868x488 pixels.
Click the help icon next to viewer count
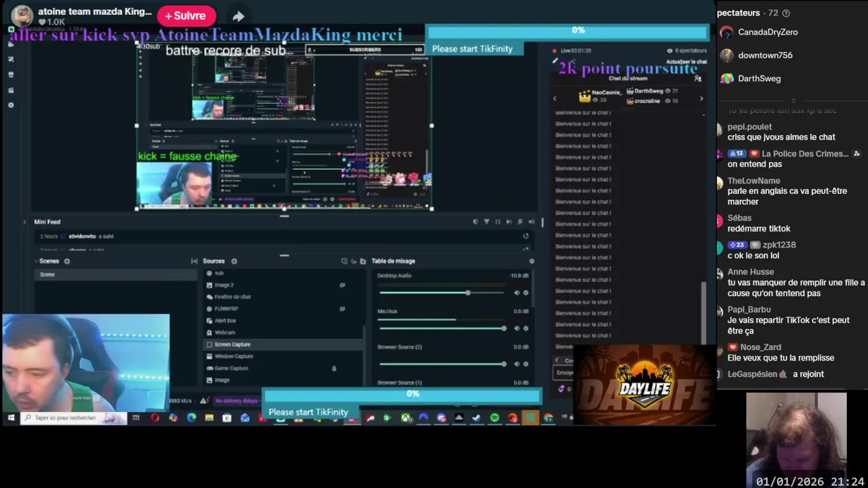[786, 13]
